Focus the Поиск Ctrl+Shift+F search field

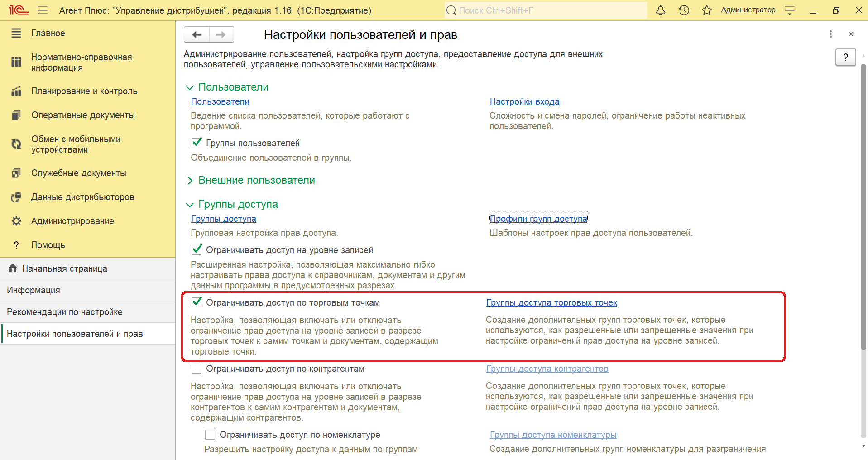[546, 10]
